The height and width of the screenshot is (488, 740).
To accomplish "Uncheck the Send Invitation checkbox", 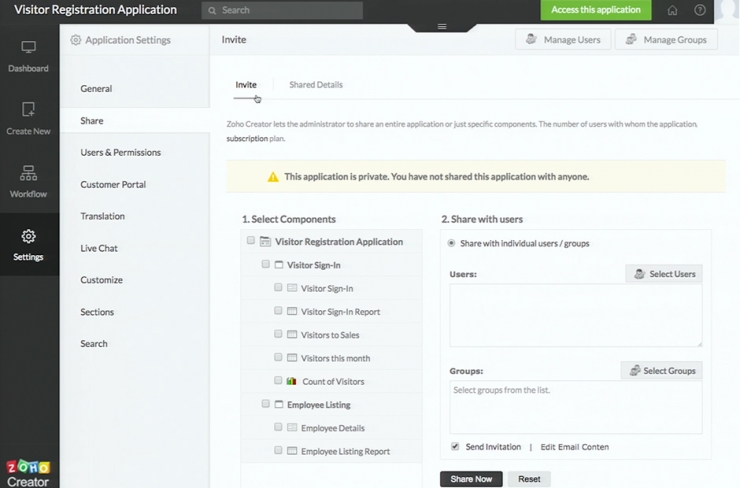I will (x=455, y=446).
